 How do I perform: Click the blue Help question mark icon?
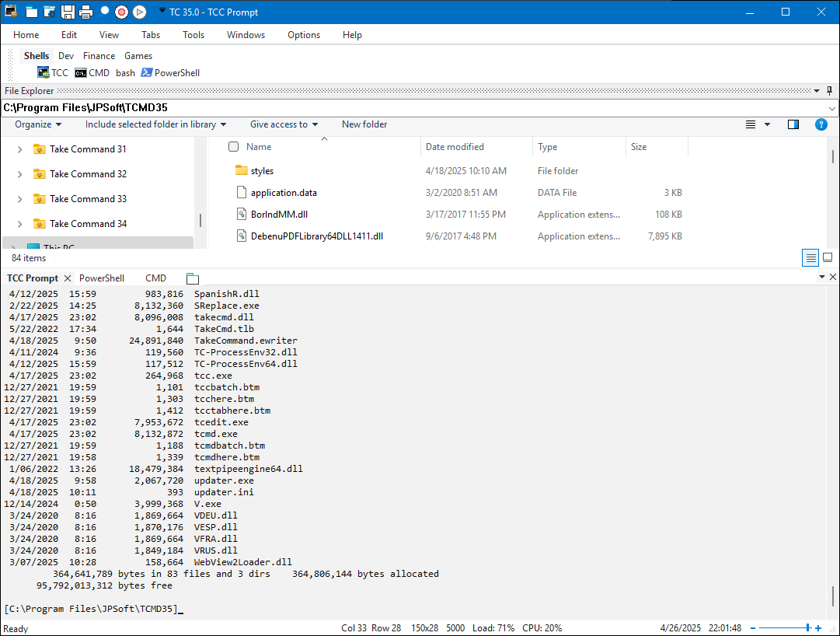coord(821,124)
